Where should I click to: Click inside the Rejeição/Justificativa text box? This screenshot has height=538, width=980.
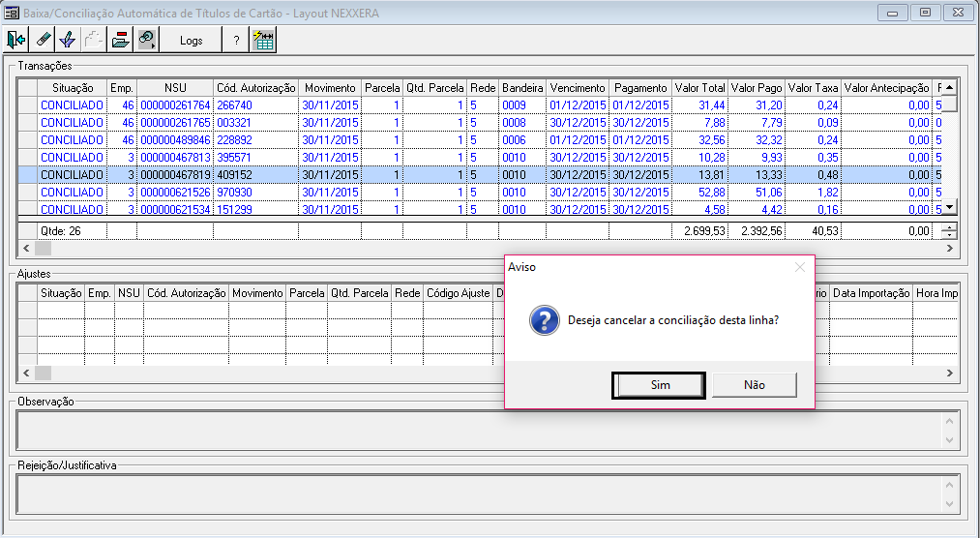click(479, 493)
